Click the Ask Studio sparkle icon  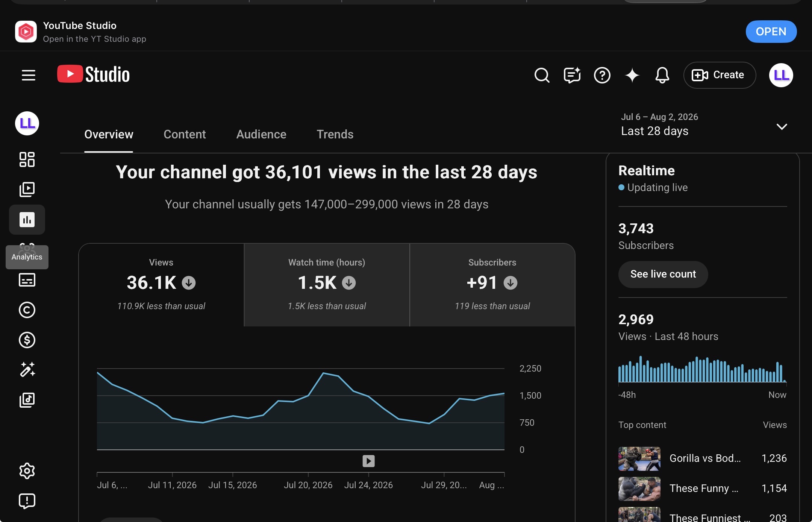point(632,75)
